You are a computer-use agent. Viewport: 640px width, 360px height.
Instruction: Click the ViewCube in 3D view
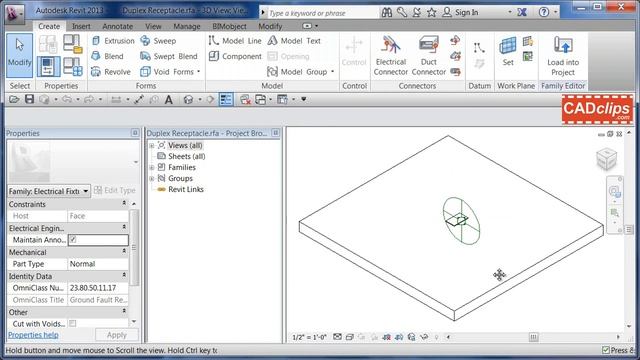pyautogui.click(x=606, y=159)
